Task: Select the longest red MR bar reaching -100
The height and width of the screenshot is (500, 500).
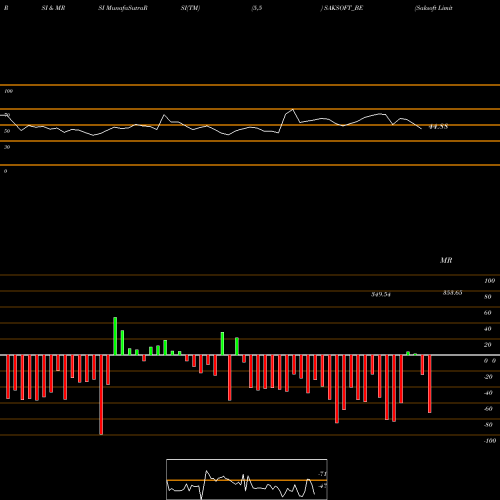Action: (101, 395)
